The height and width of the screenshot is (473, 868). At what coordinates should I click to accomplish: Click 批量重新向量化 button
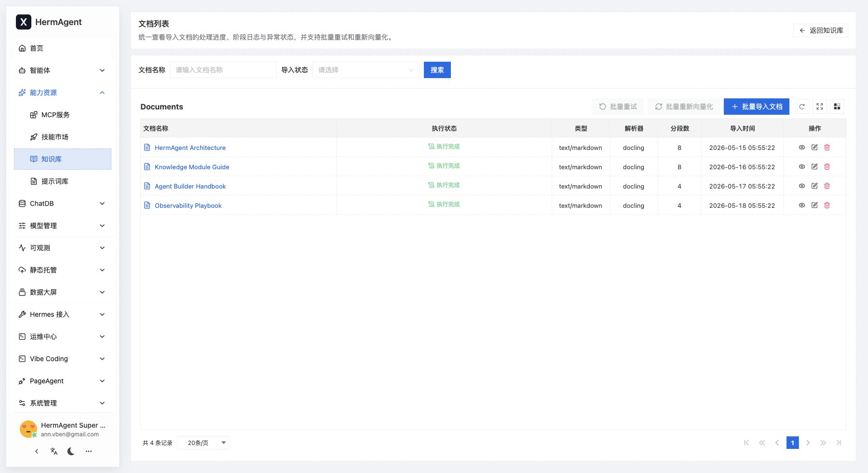[x=684, y=107]
